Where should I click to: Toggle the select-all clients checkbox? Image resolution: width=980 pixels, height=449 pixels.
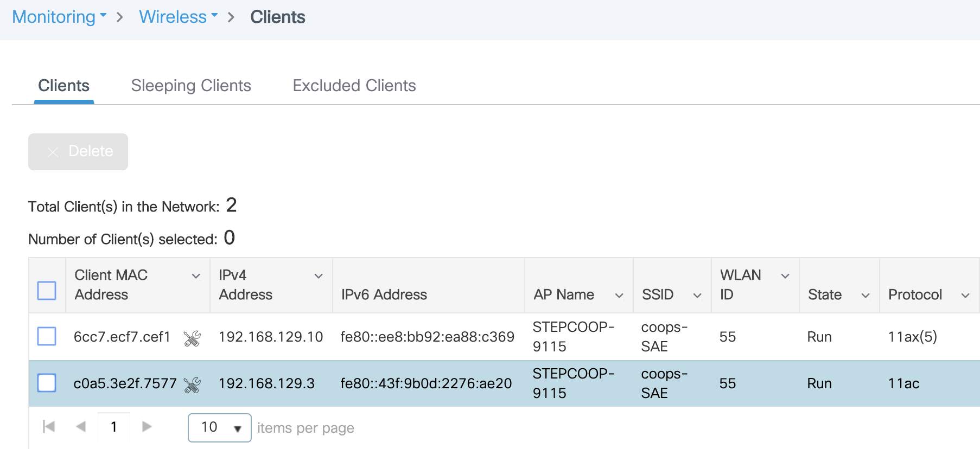pos(47,290)
